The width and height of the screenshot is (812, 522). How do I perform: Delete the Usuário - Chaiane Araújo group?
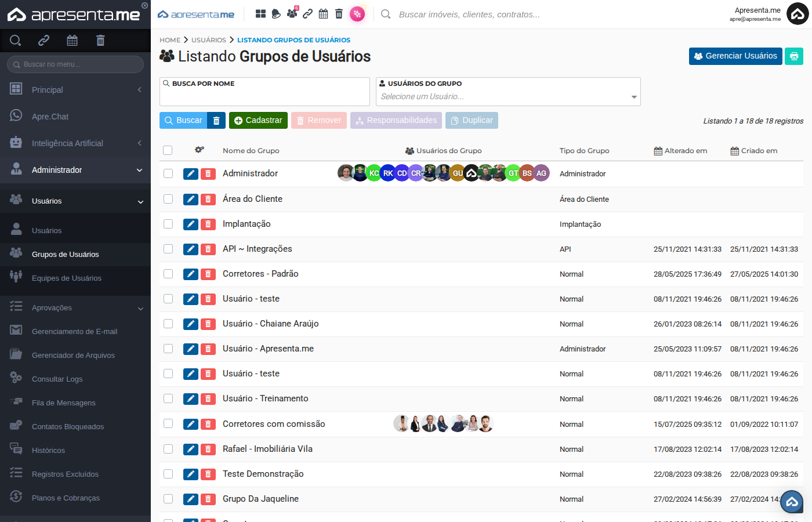208,324
